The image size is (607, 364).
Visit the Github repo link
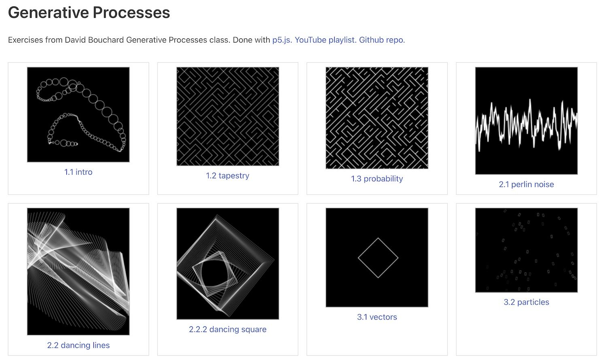(382, 40)
